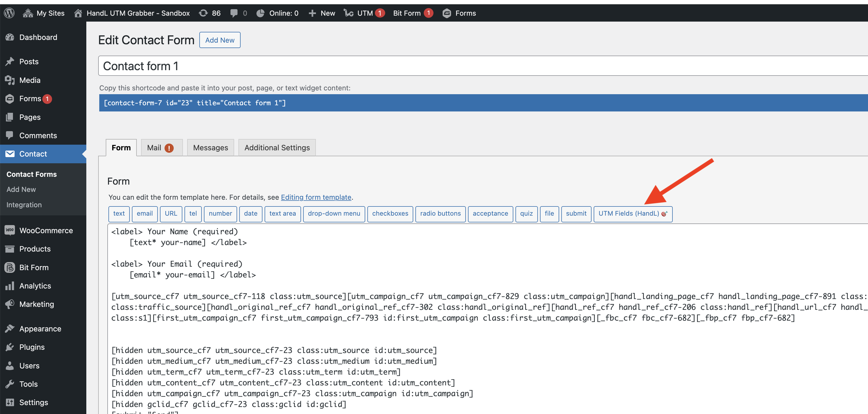Click the Mail tab warning icon
Screen dimensions: 868x414
pos(169,148)
